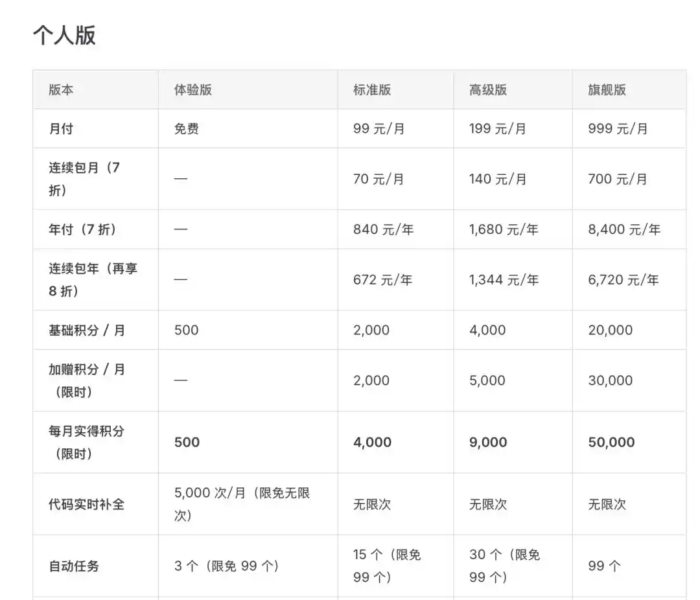
Task: Click the 30 个（限免 99 个）cell
Action: coord(505,566)
